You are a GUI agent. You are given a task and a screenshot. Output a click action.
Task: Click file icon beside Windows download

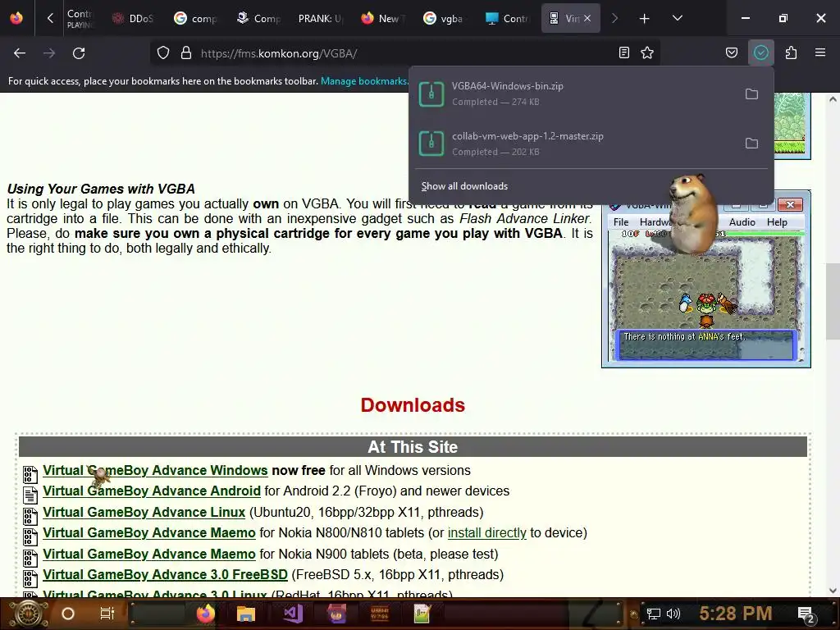click(x=30, y=474)
